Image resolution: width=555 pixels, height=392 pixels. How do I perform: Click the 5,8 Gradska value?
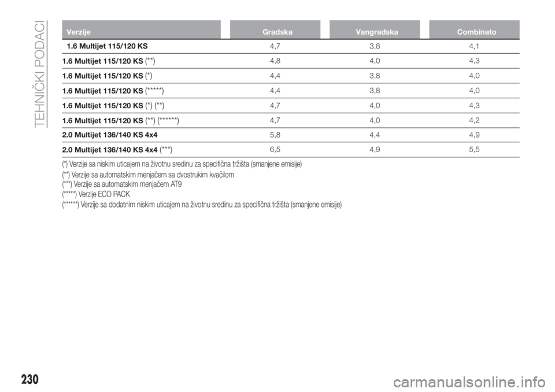tap(275, 135)
